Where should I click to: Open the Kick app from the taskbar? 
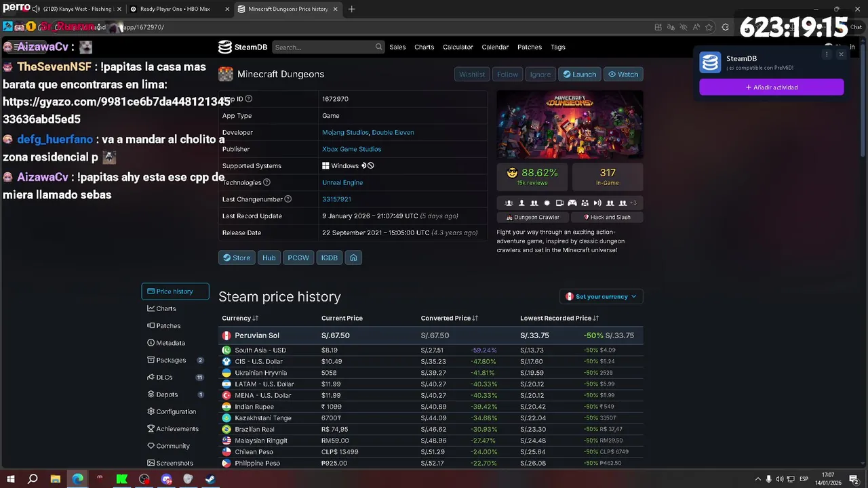pos(121,479)
